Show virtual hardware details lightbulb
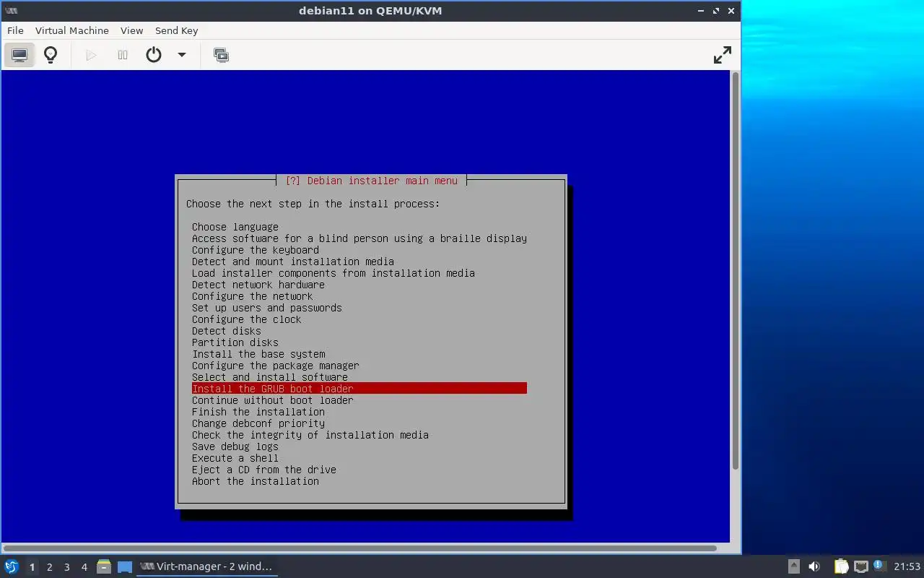 51,55
